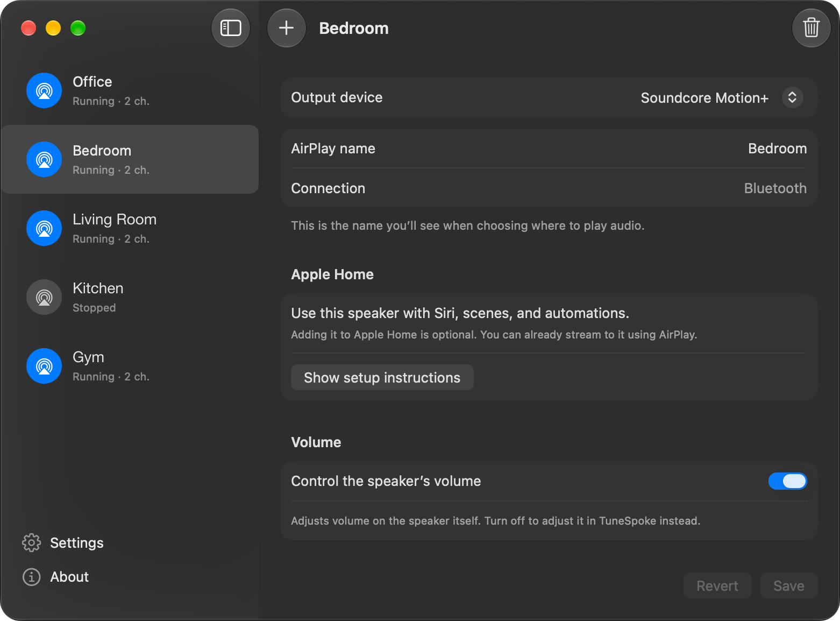The width and height of the screenshot is (840, 621).
Task: Select the Gym speaker entry
Action: 130,366
